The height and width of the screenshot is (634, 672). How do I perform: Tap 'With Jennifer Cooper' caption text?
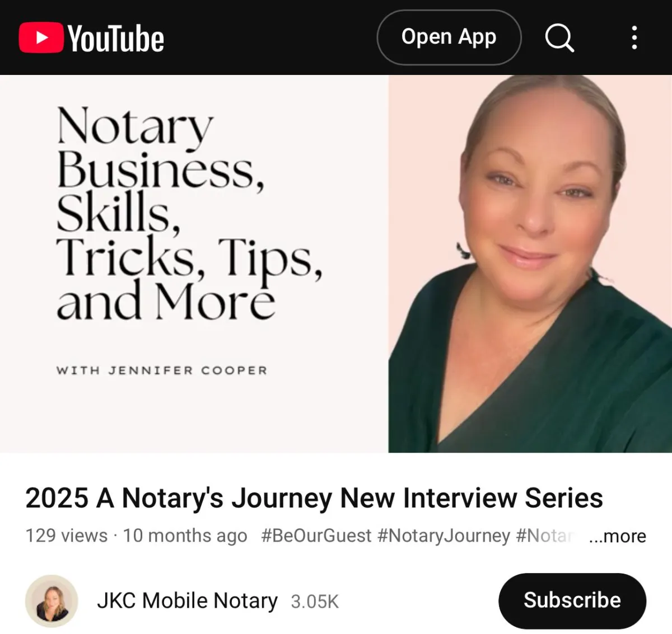162,370
